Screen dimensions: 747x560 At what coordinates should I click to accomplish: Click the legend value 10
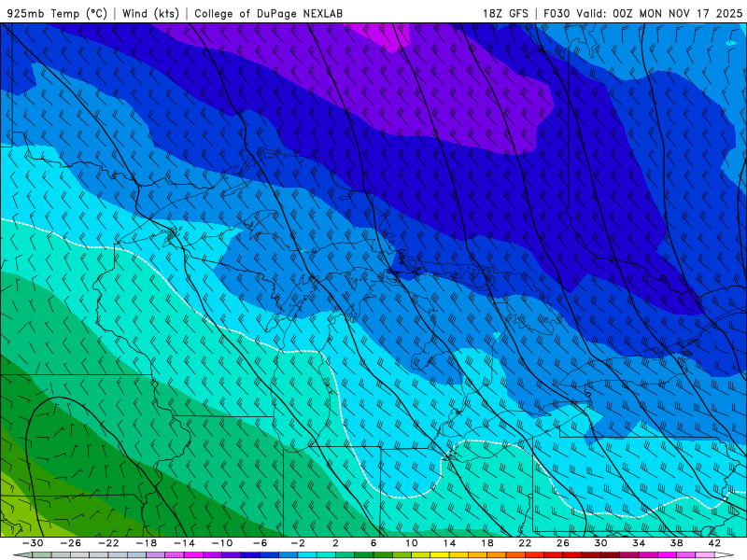coord(412,543)
